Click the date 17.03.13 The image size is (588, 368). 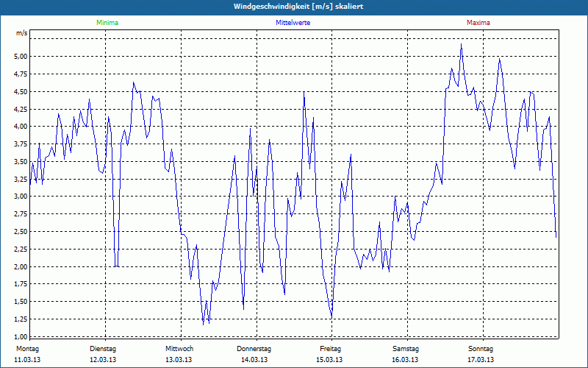(x=481, y=360)
